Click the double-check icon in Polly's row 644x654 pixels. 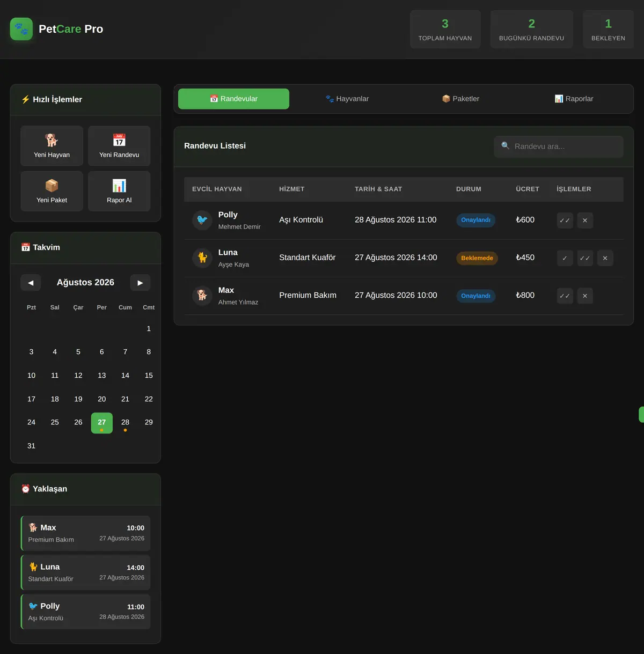click(x=565, y=221)
